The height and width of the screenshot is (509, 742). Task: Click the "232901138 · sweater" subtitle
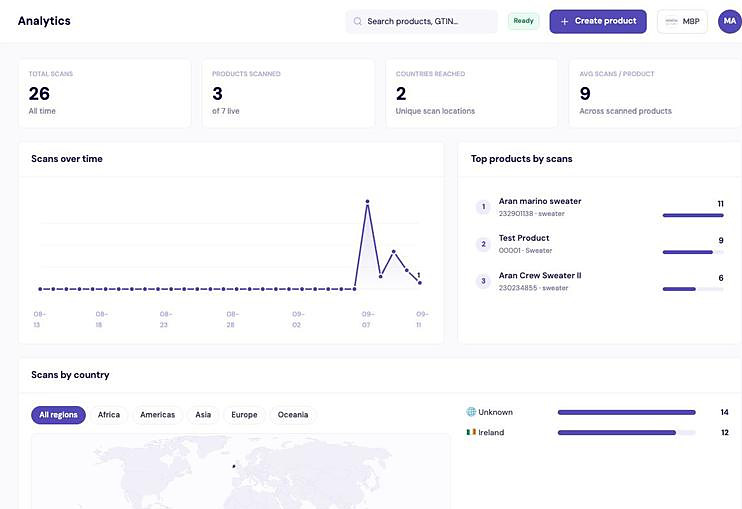531,214
